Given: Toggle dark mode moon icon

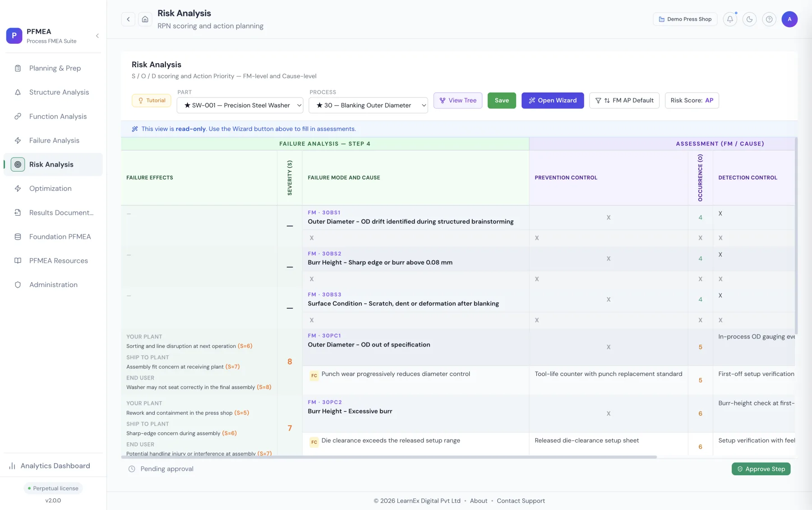Looking at the screenshot, I should pyautogui.click(x=749, y=19).
